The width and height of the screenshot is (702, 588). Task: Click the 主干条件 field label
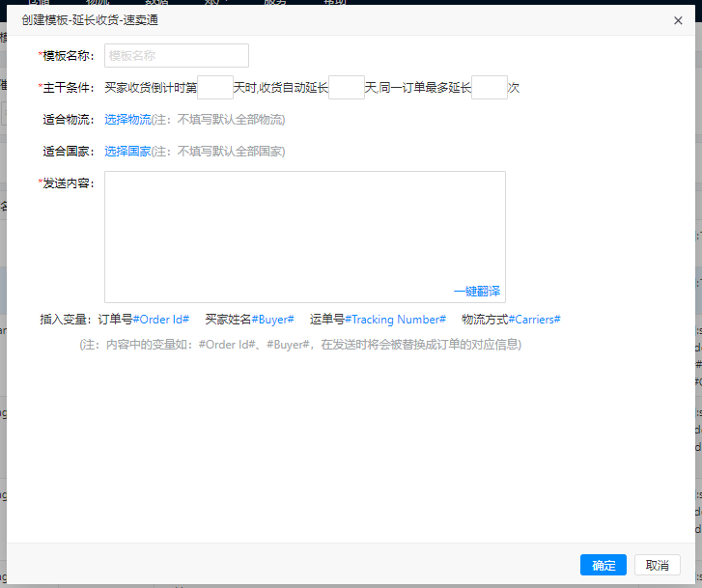pyautogui.click(x=68, y=88)
